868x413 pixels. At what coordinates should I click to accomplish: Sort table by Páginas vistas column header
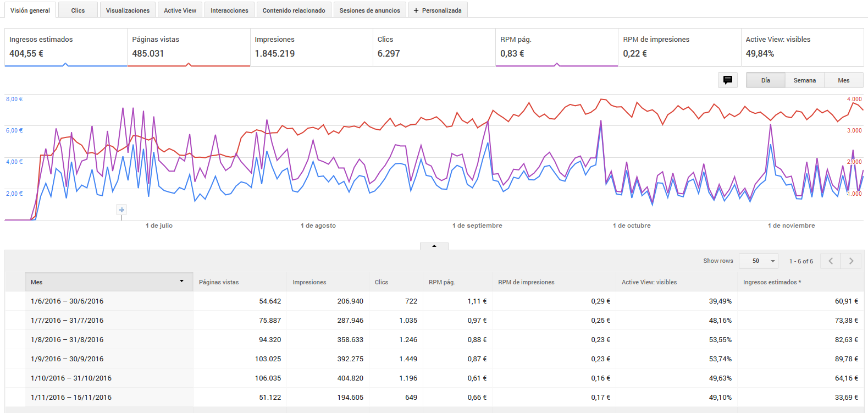240,282
